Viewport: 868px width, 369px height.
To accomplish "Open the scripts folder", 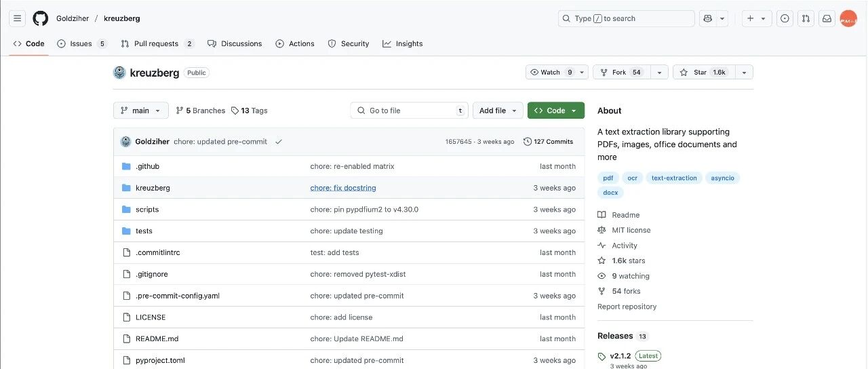I will (147, 210).
